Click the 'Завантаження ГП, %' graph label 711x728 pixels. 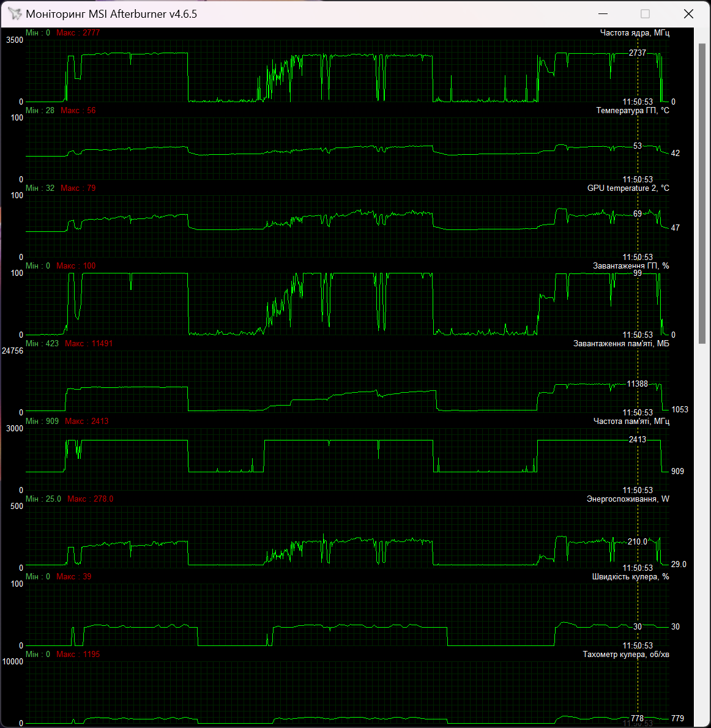[x=631, y=266]
